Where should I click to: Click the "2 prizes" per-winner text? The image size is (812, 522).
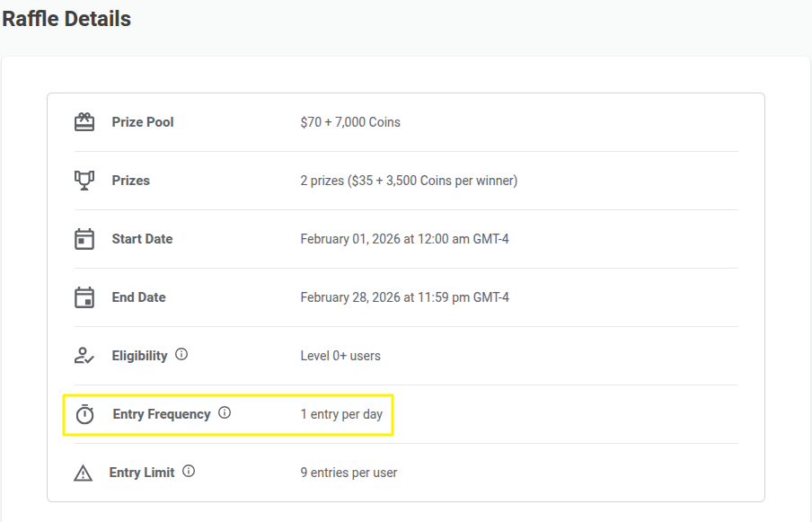tap(409, 181)
